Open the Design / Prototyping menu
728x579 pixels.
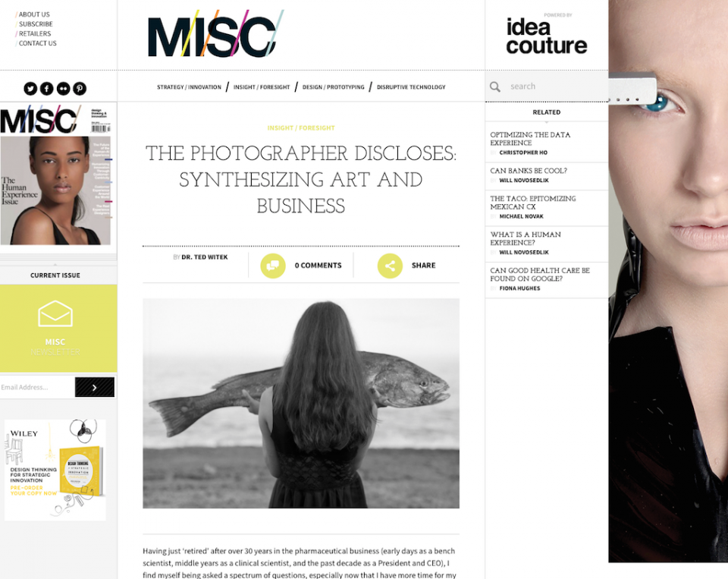334,87
